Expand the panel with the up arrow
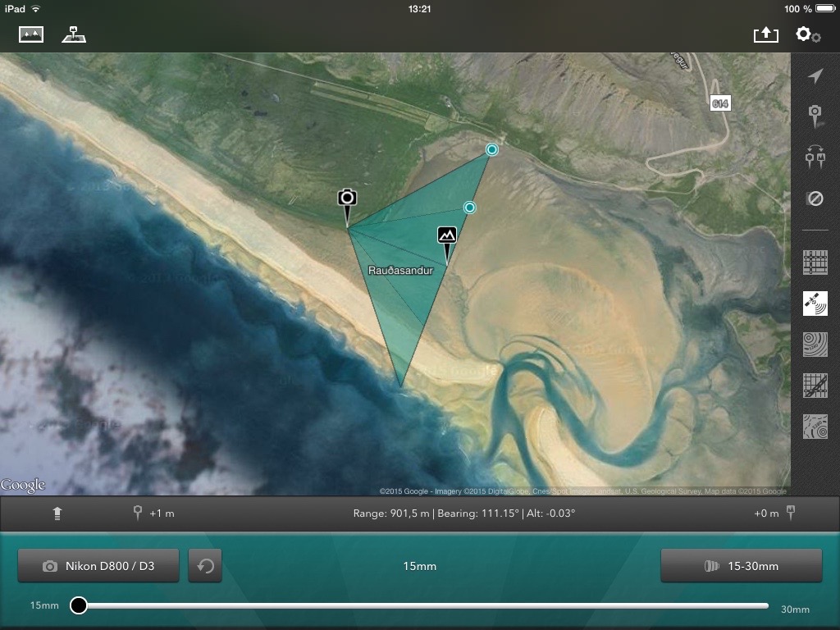 point(57,514)
